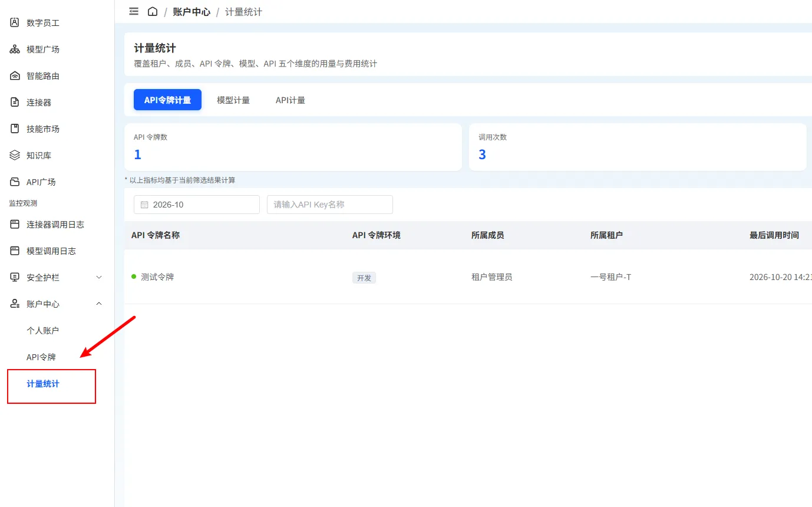Click the 模型广场 sidebar icon

click(15, 49)
